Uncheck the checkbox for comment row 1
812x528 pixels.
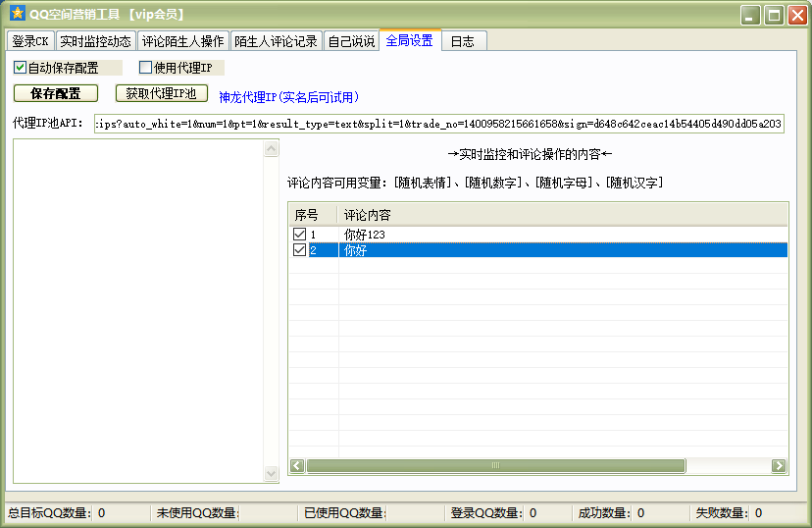pyautogui.click(x=299, y=235)
